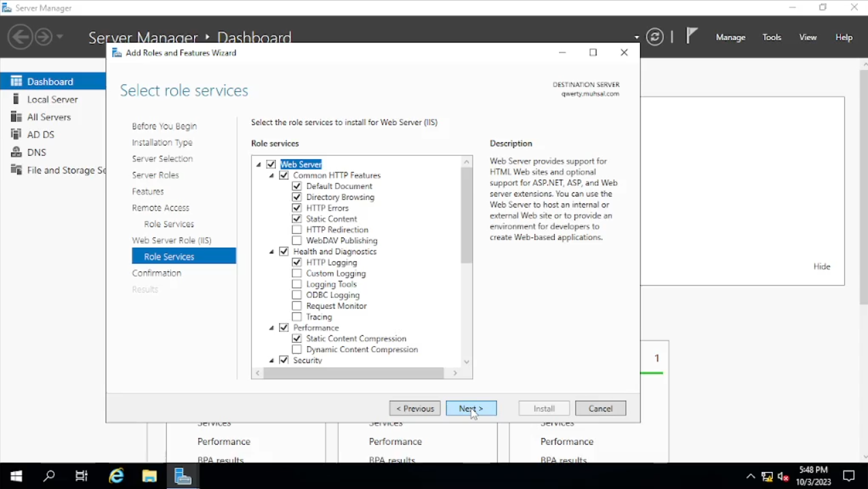Open the Manage menu
868x489 pixels.
click(x=730, y=37)
